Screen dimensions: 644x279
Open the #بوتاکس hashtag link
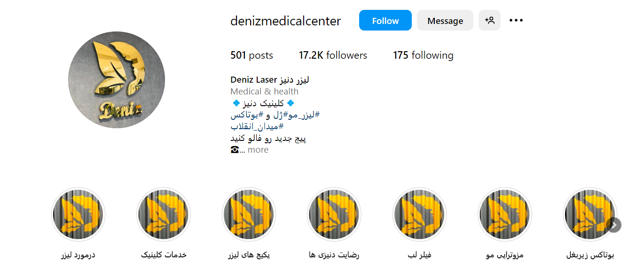[246, 115]
